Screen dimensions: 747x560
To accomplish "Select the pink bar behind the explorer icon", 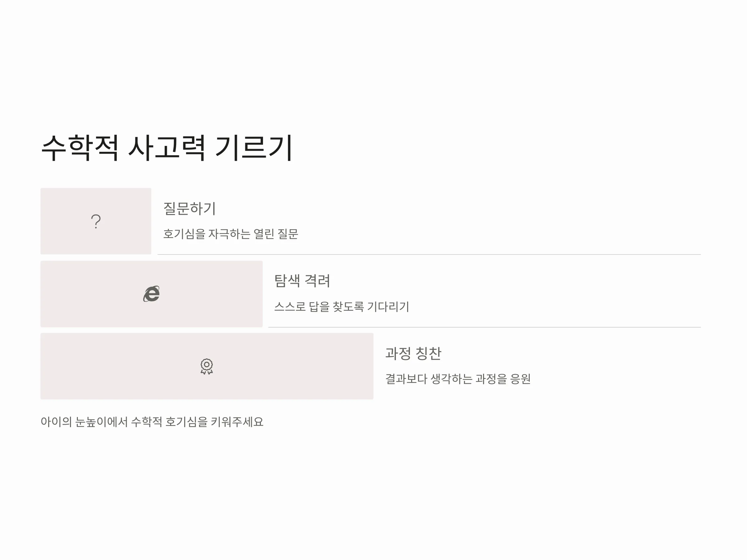I will [x=152, y=294].
